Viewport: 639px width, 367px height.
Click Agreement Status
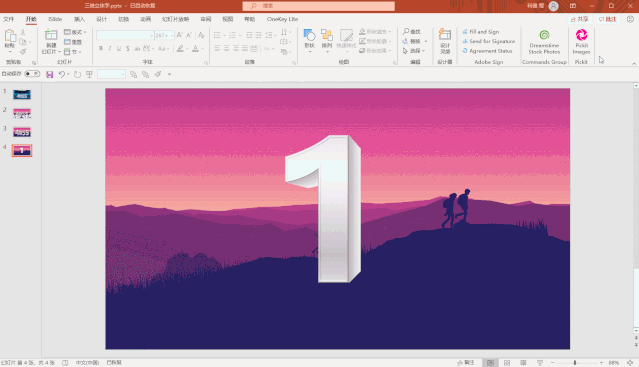click(487, 51)
